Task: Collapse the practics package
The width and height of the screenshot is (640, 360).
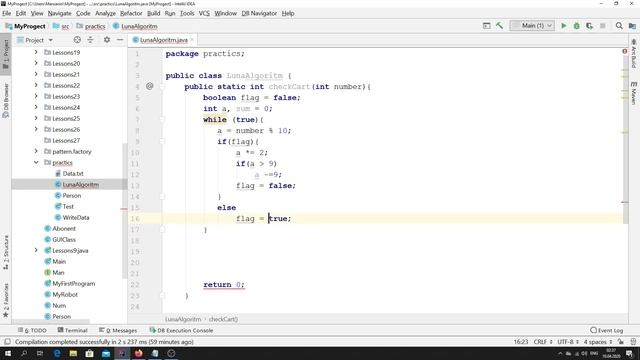Action: click(x=36, y=162)
